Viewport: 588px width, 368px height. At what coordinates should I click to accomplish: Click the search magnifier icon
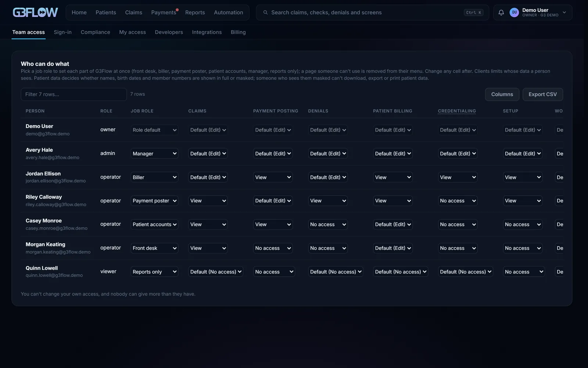265,13
